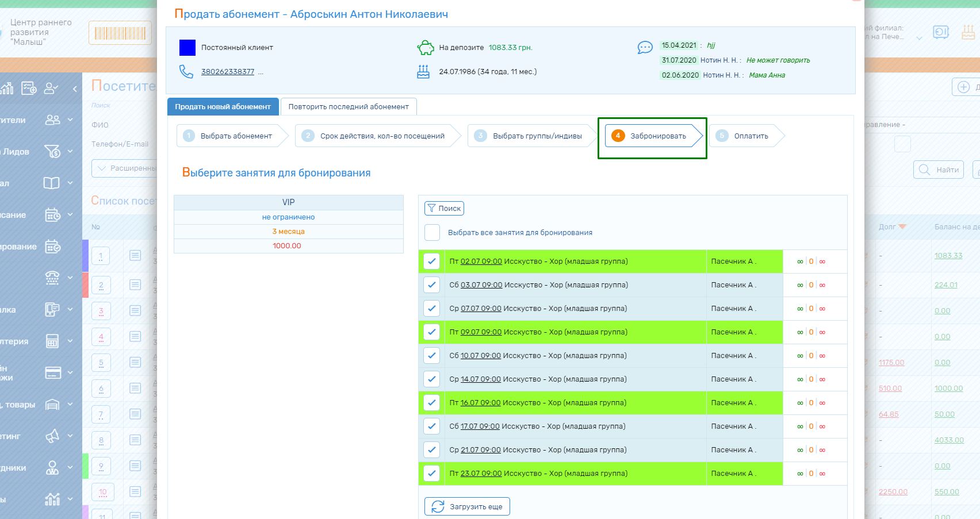Collapse the left sidebar with chevron

(75, 89)
